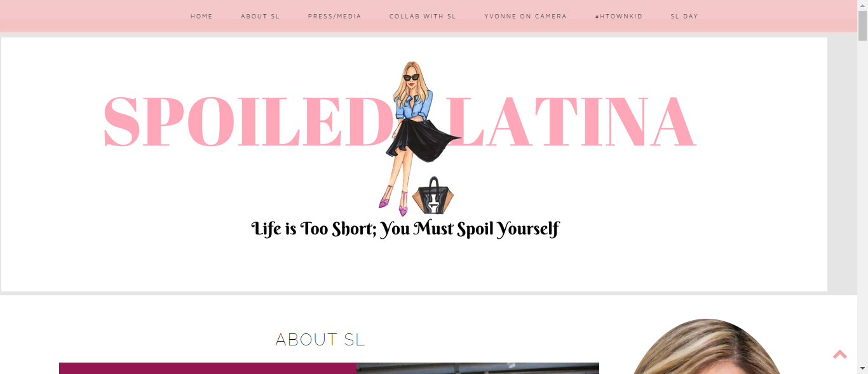Go to PRESS/MEDIA page
Image resolution: width=868 pixels, height=374 pixels.
pyautogui.click(x=334, y=17)
